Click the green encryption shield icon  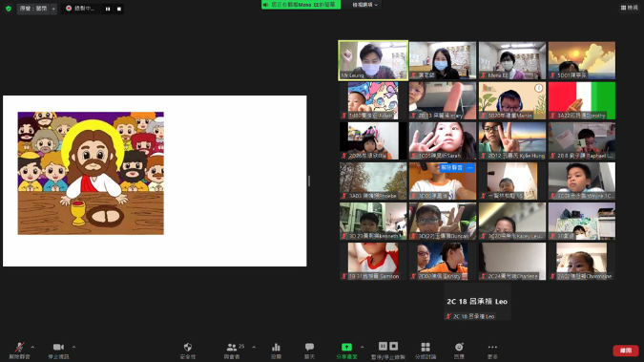(x=9, y=9)
